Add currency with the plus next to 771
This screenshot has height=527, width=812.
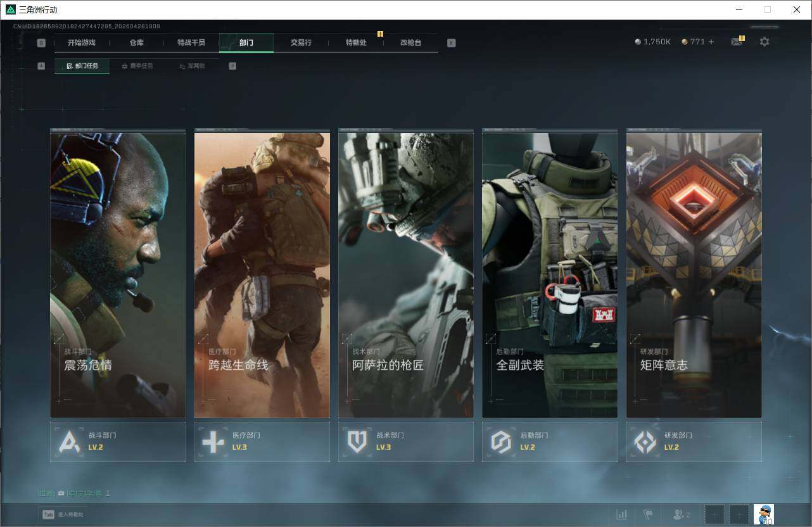(x=711, y=42)
